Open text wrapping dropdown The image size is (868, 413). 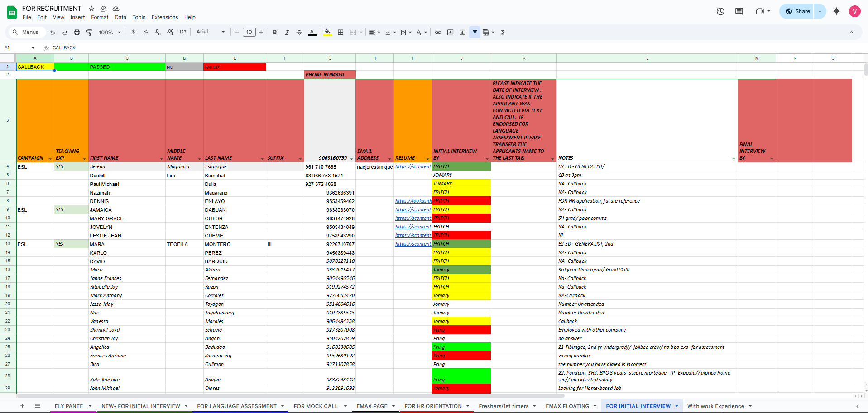[x=406, y=32]
